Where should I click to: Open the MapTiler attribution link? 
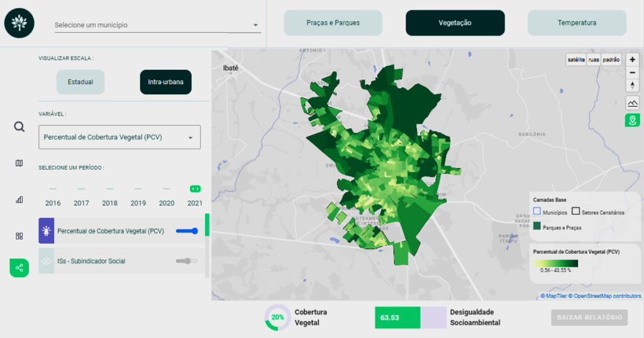coord(553,296)
